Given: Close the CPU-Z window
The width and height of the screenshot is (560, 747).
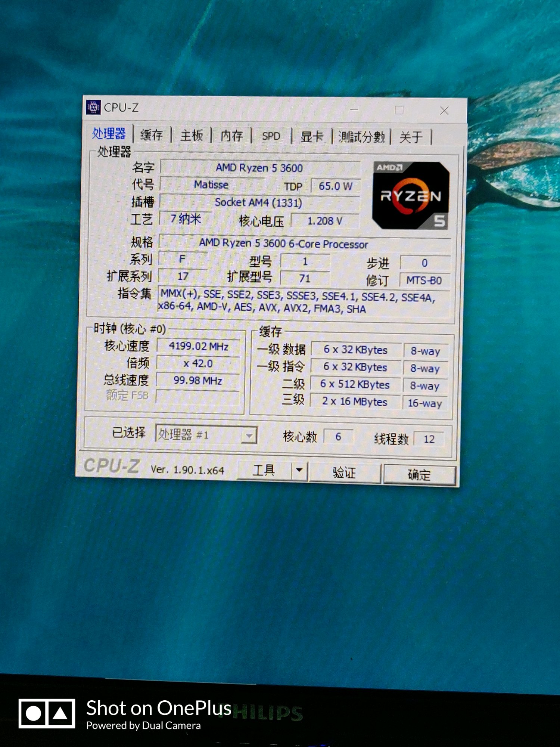Looking at the screenshot, I should pyautogui.click(x=444, y=111).
